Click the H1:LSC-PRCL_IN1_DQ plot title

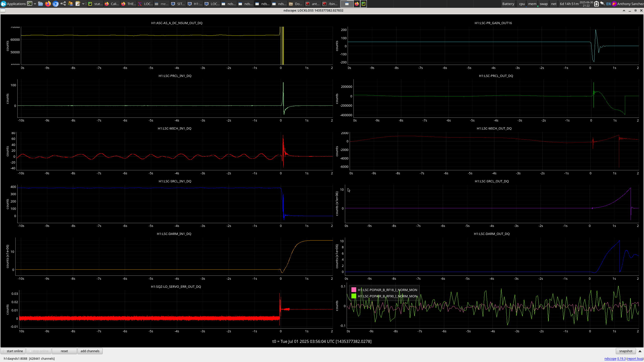click(x=175, y=76)
